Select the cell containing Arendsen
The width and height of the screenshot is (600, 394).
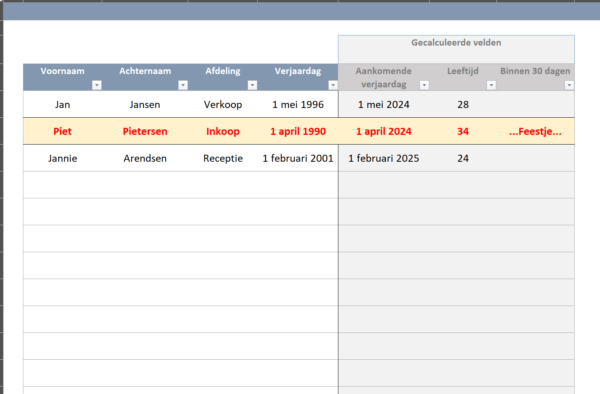145,158
